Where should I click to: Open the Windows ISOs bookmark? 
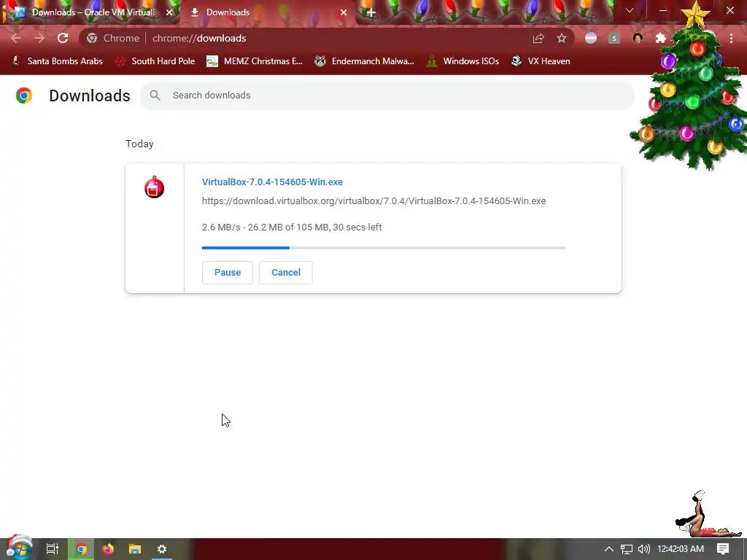(x=462, y=61)
